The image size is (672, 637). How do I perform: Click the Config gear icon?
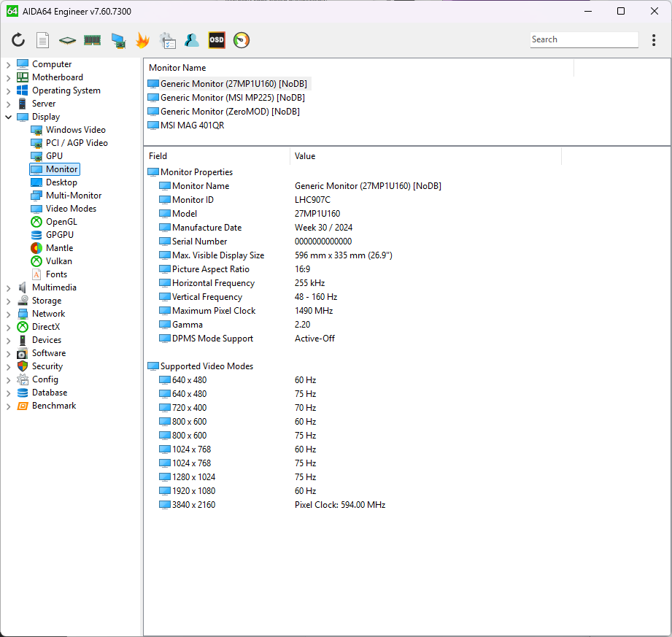point(23,380)
